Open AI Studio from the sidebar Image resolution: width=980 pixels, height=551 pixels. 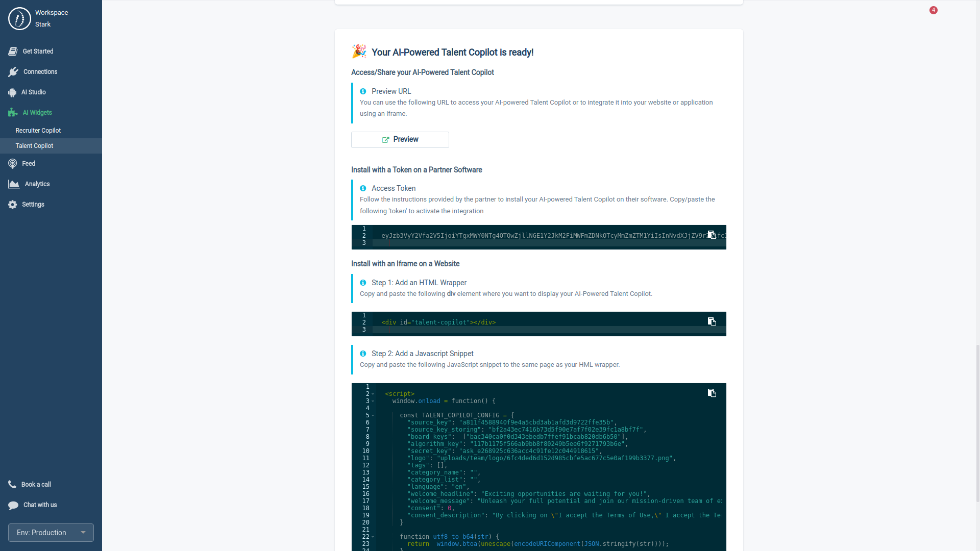pos(34,92)
